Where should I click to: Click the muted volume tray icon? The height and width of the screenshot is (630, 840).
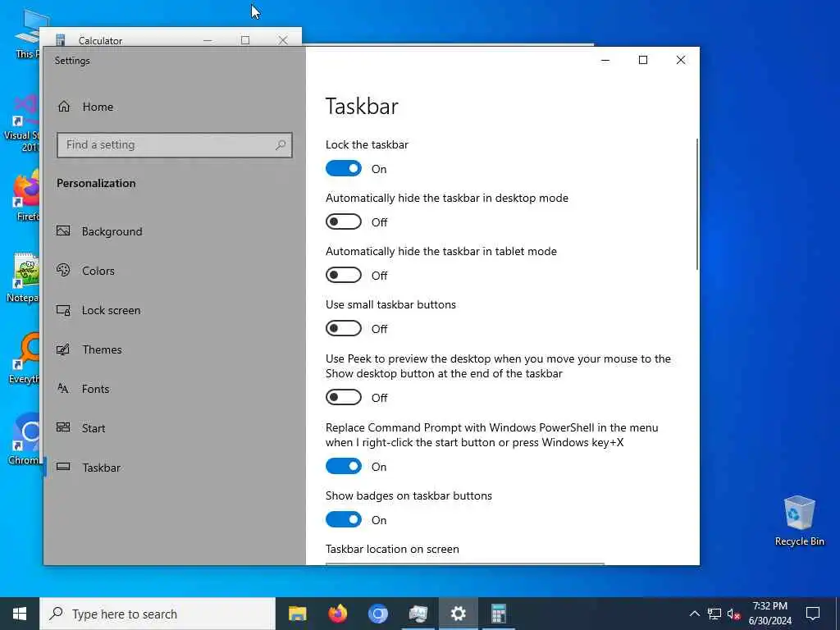point(734,614)
